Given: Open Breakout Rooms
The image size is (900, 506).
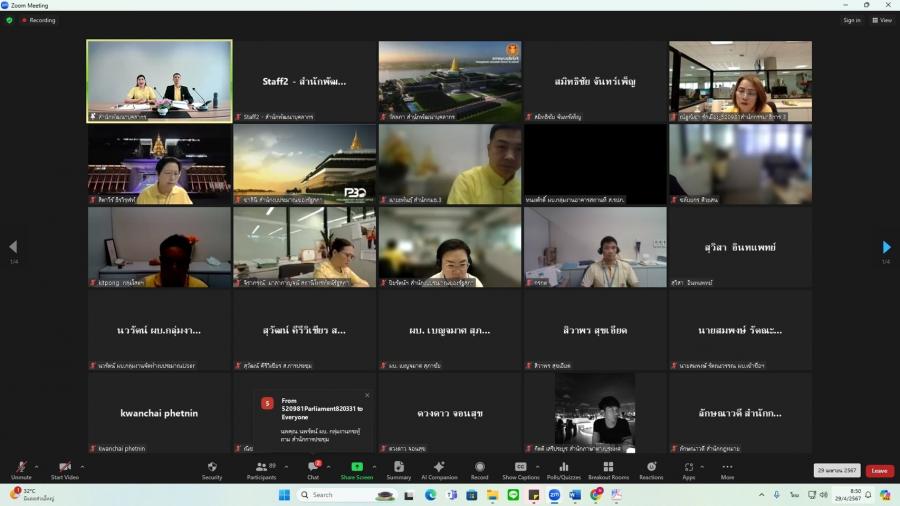Looking at the screenshot, I should click(x=608, y=469).
